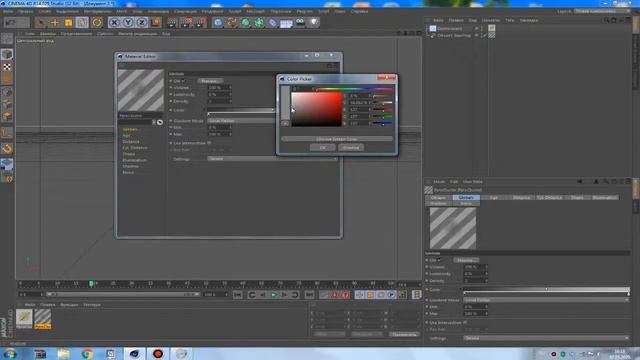This screenshot has height=360, width=640.
Task: Toggle the Y axis lock
Action: click(128, 22)
